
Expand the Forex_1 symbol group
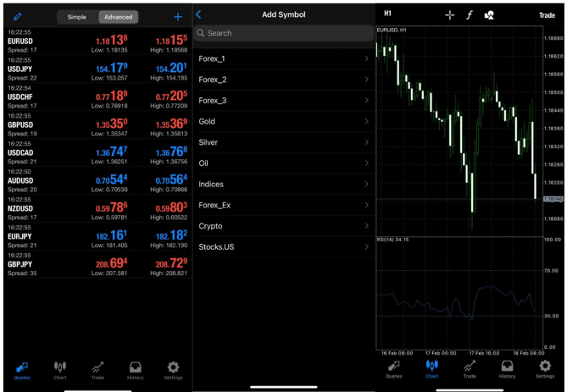point(283,58)
